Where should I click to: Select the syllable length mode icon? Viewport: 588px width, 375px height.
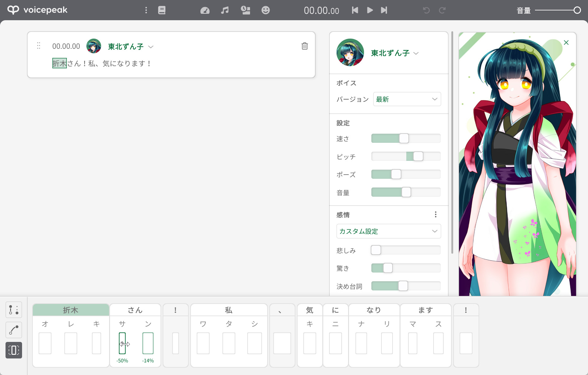14,350
